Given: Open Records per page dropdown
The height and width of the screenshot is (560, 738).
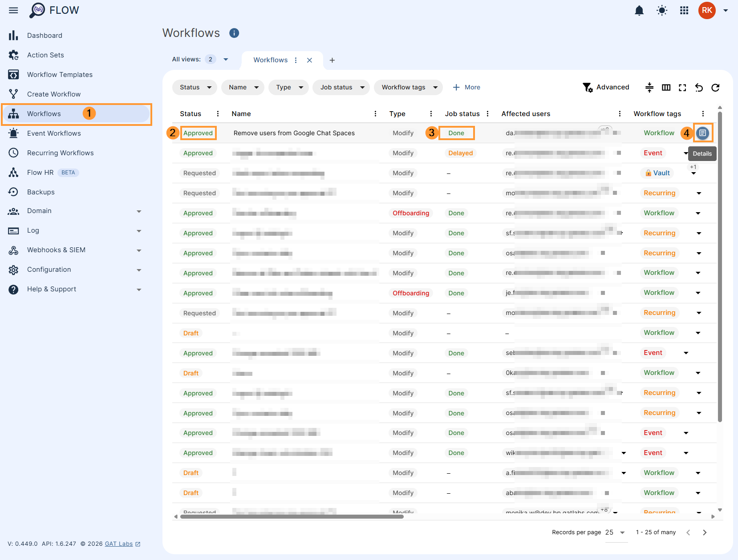Looking at the screenshot, I should click(616, 532).
